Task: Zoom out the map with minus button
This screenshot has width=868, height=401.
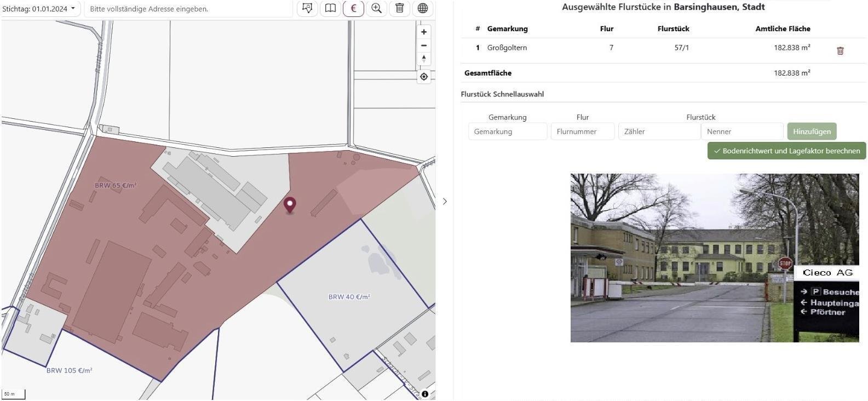Action: [424, 45]
